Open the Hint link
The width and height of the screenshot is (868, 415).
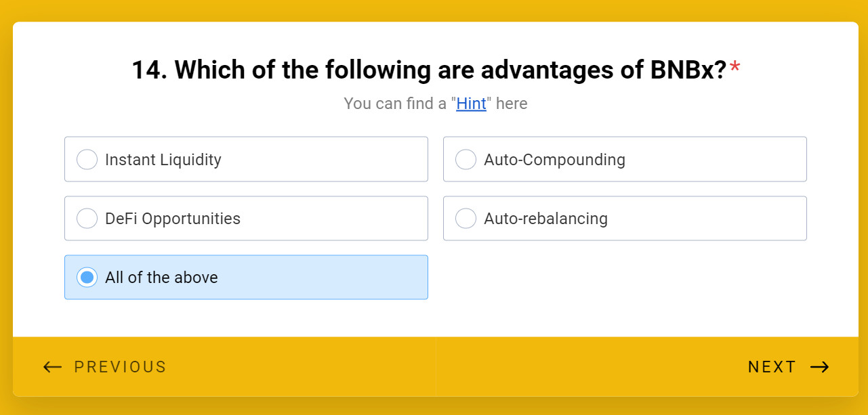(x=471, y=104)
